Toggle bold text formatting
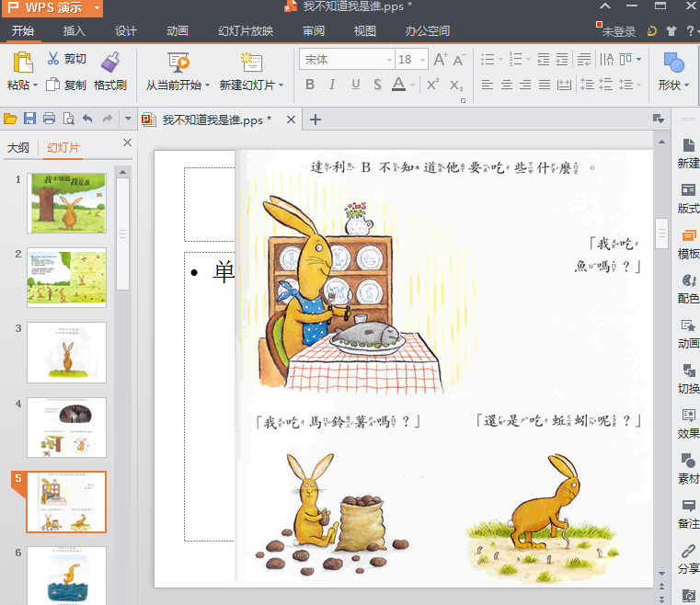 [x=309, y=85]
